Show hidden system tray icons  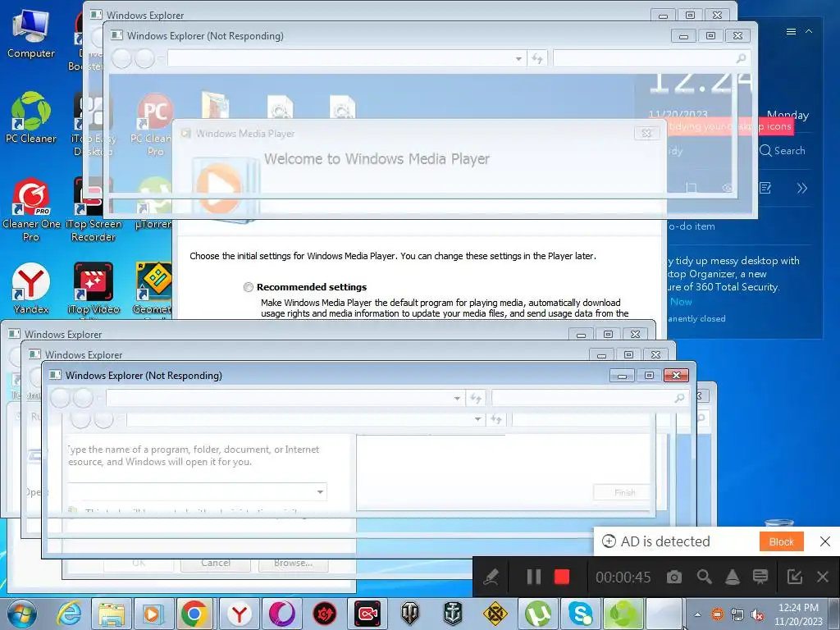point(697,614)
